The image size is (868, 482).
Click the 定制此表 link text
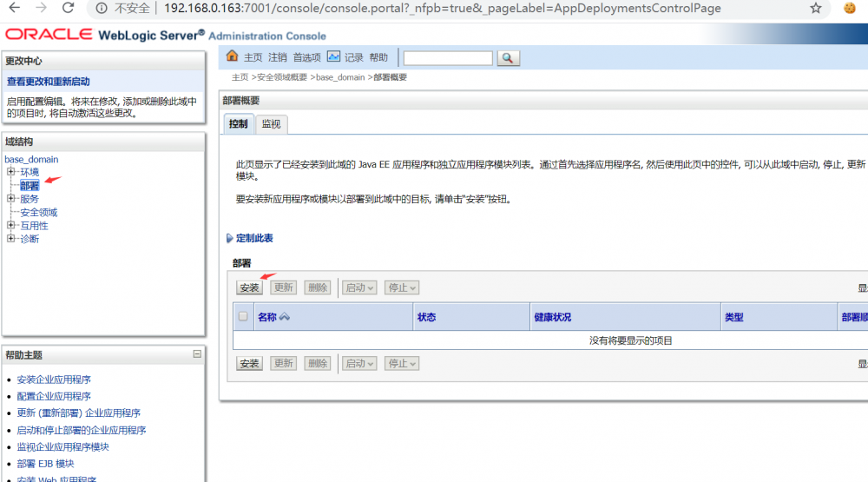[x=254, y=238]
